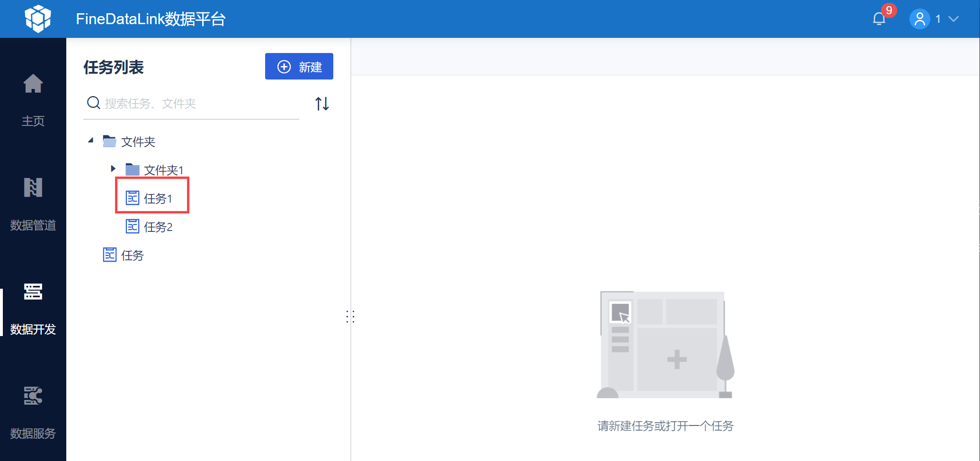Expand the 文件夹1 subfolder
This screenshot has width=980, height=461.
(113, 168)
